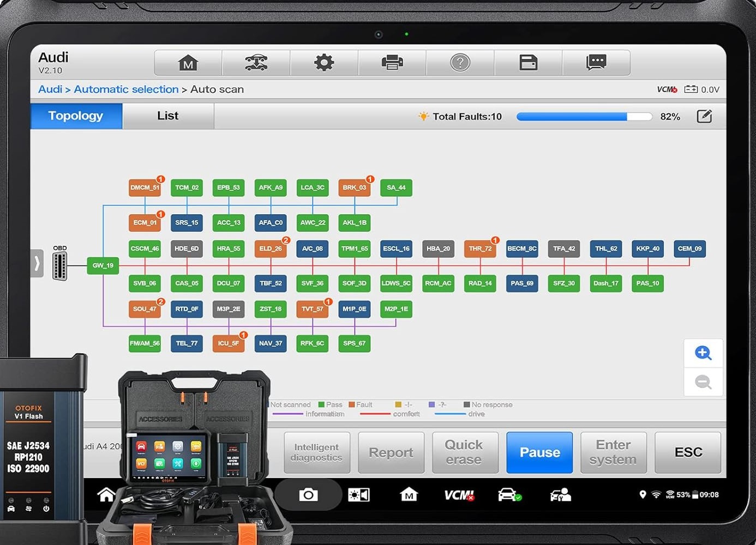Image resolution: width=756 pixels, height=545 pixels.
Task: Zoom in on the topology map
Action: point(703,353)
